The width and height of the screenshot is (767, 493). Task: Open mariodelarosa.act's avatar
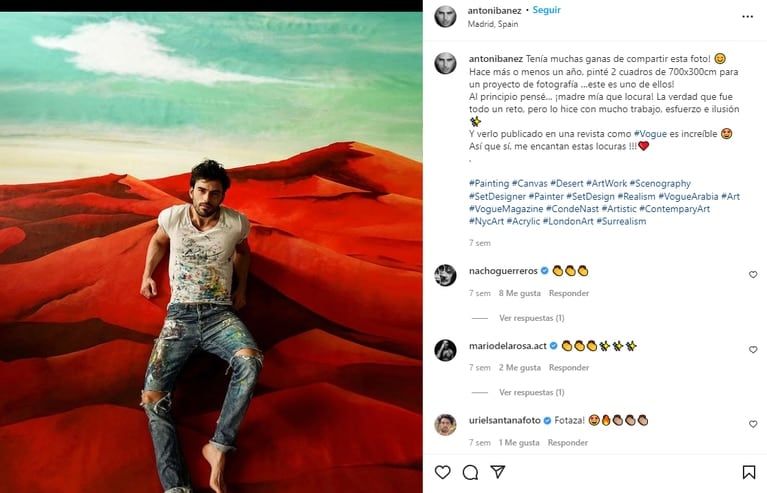pyautogui.click(x=446, y=350)
